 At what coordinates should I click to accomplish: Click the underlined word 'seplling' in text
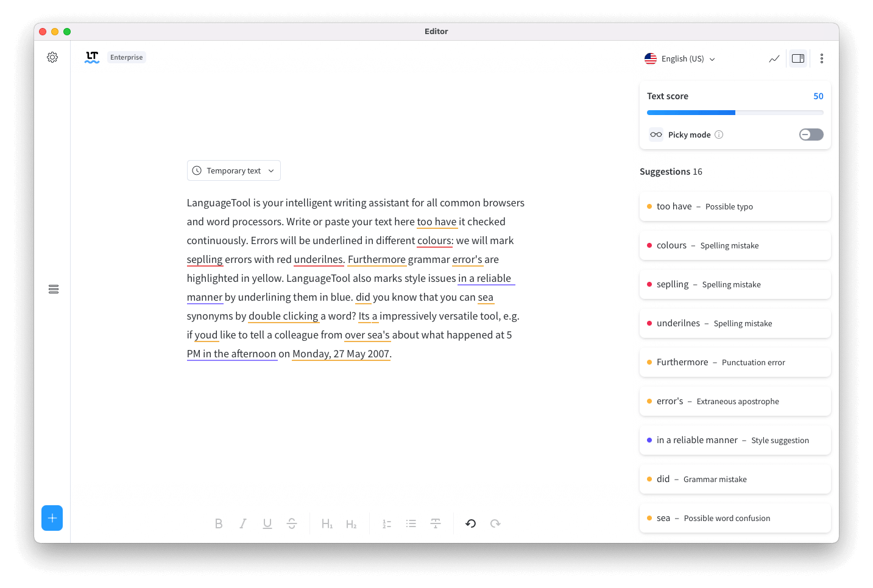coord(205,259)
